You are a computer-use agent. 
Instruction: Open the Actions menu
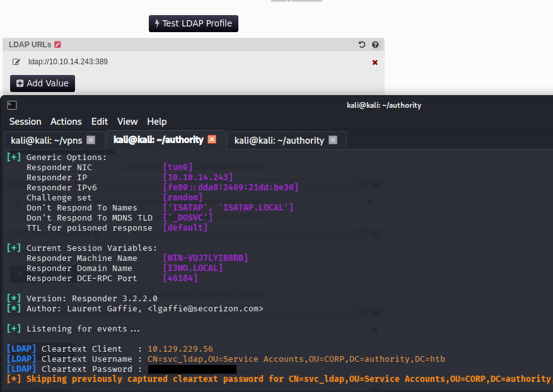coord(66,122)
